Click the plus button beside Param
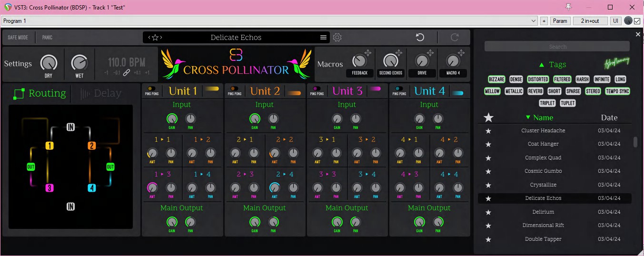This screenshot has width=644, height=256. coord(544,21)
